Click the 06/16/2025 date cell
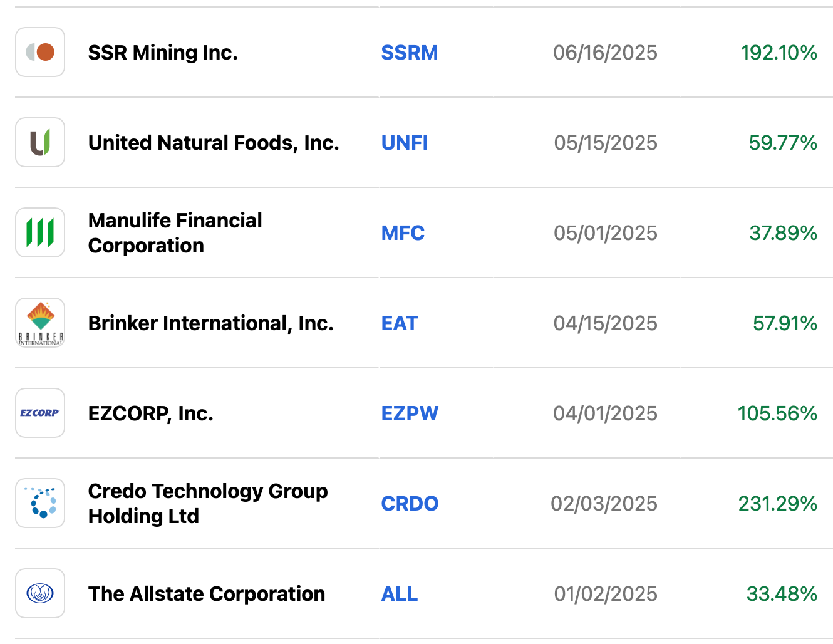 605,53
